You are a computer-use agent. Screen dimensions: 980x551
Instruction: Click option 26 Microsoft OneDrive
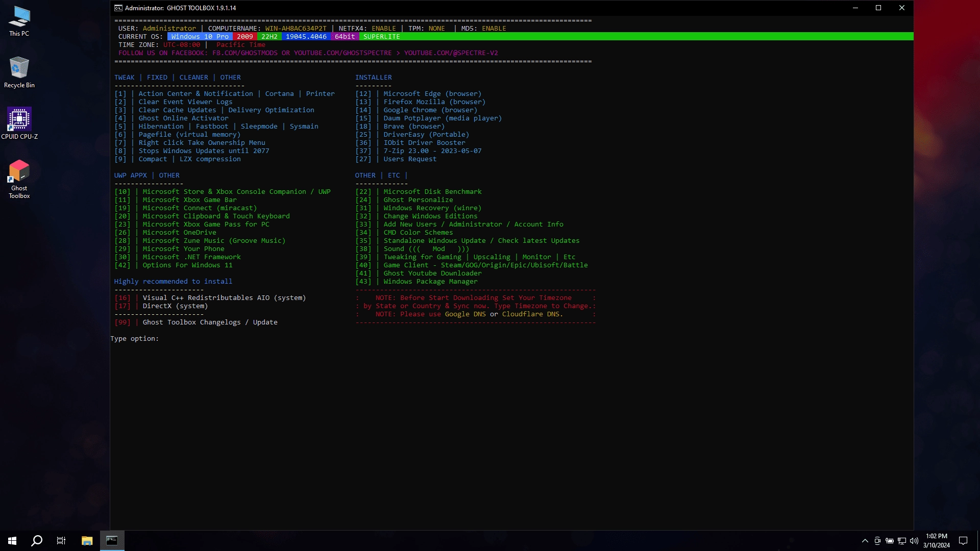click(165, 233)
